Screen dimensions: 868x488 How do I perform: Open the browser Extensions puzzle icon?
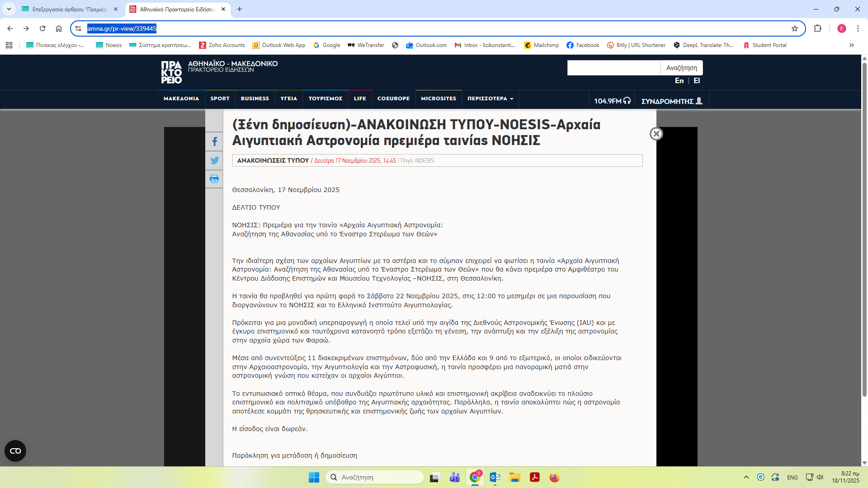coord(817,28)
